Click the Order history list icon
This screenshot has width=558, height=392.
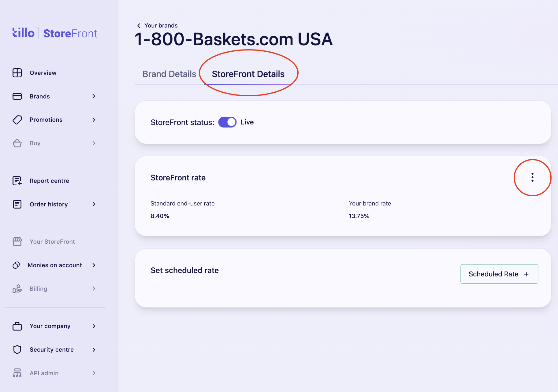[17, 204]
